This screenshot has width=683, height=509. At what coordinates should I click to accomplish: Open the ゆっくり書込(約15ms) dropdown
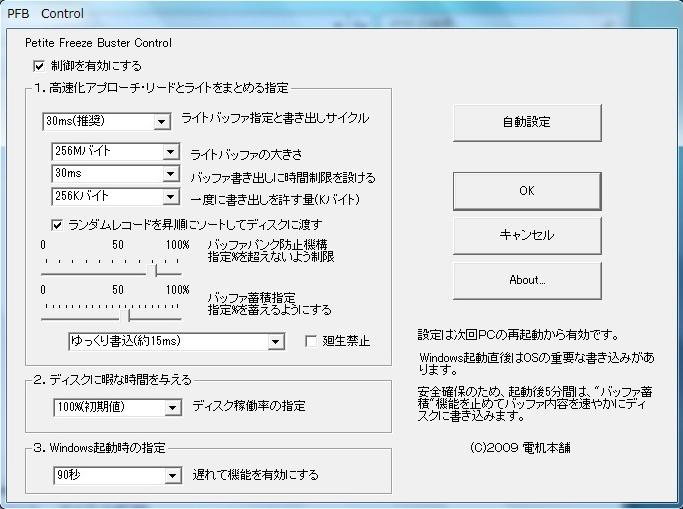[176, 341]
